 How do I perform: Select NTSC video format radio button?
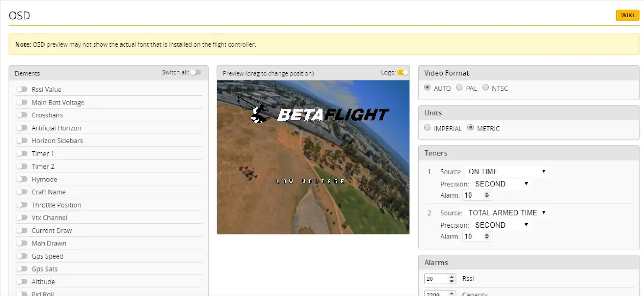pos(485,88)
